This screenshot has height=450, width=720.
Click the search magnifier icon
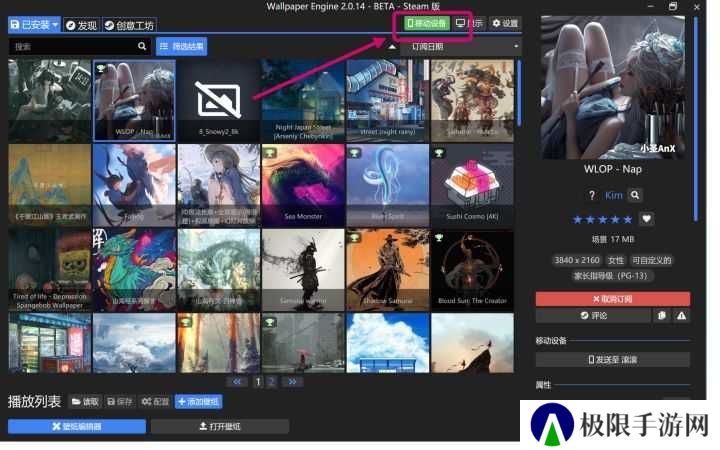point(142,46)
